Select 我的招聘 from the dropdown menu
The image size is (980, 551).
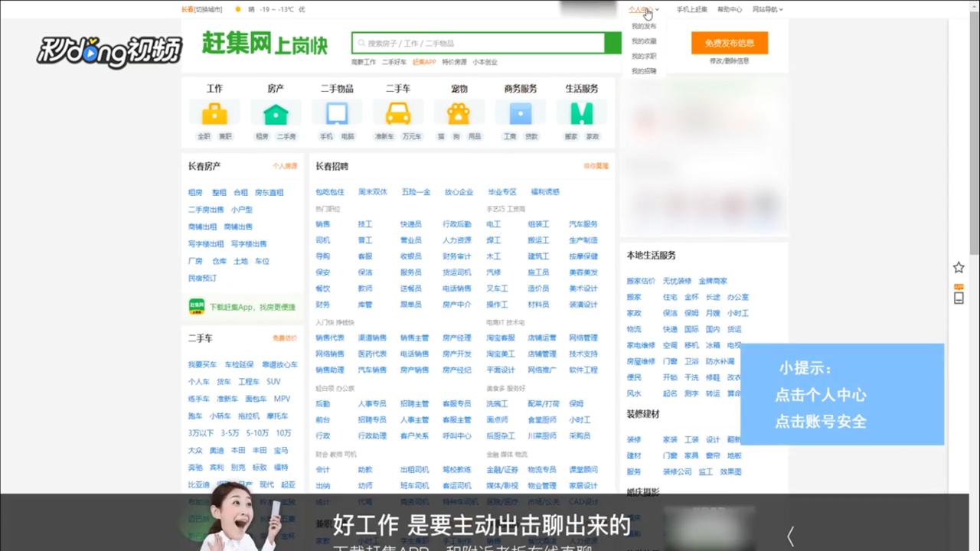[644, 71]
